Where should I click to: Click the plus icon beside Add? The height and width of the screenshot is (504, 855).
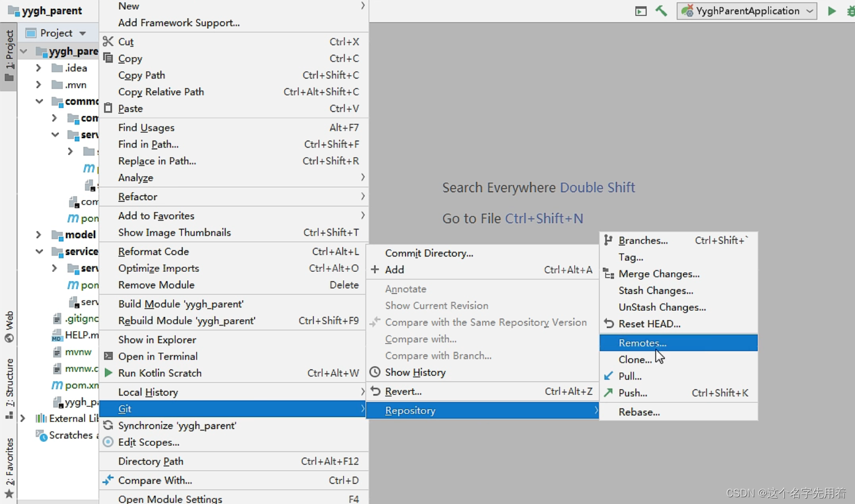click(375, 270)
